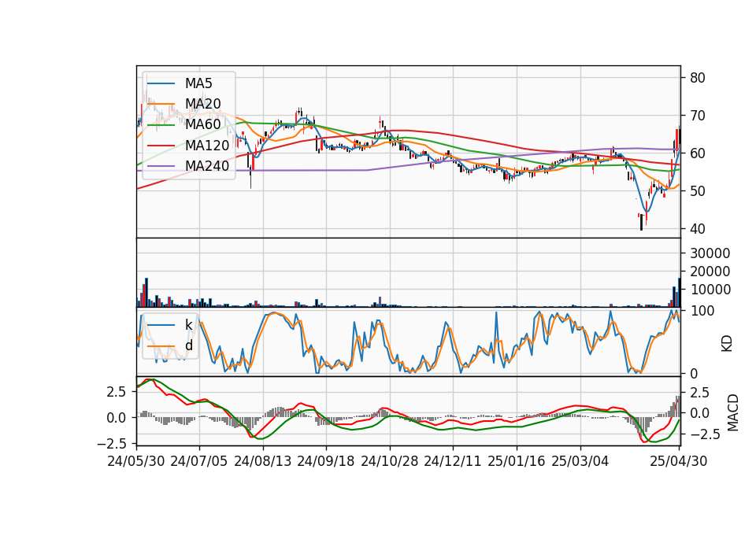Viewport: 756px width, 543px height.
Task: Click the right MACD axis value 0.0
Action: 699,413
